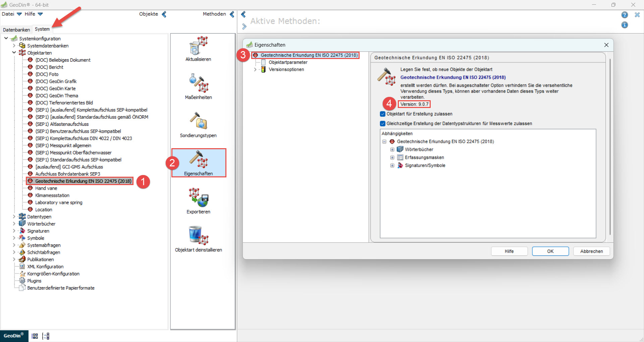
Task: Select the Plugins gear icon
Action: 22,281
